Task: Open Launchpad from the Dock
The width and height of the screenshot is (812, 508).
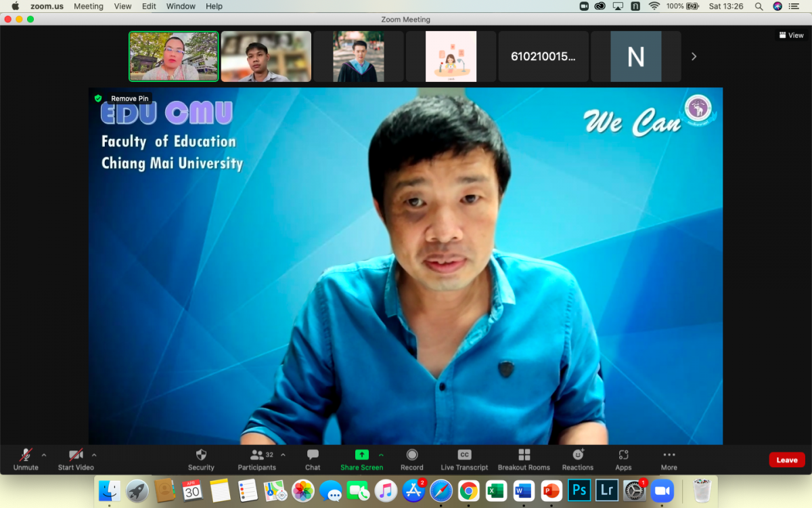Action: click(x=137, y=490)
